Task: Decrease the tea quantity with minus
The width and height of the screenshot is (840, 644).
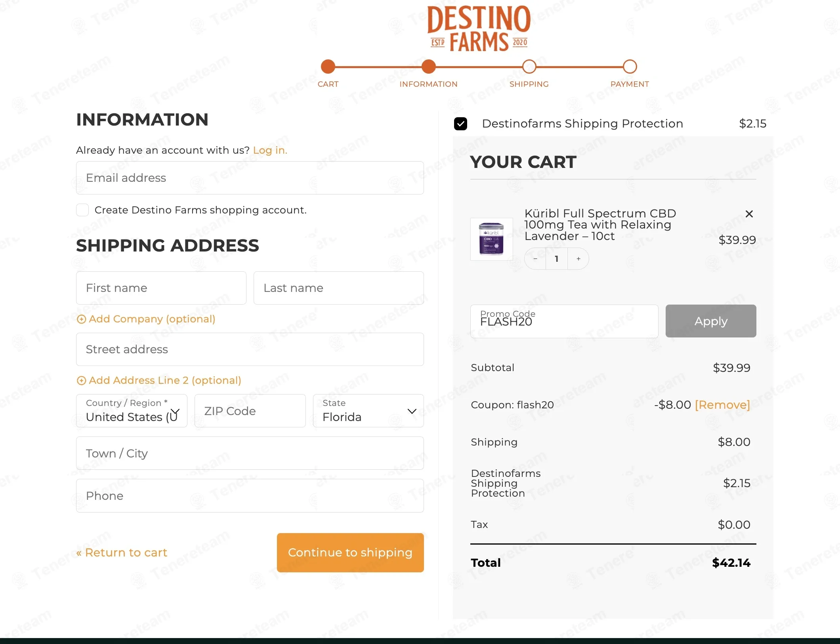Action: click(535, 259)
